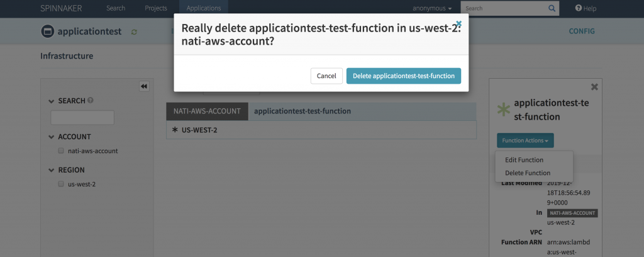Select Delete Function from the menu
Viewport: 644px width, 257px height.
[528, 173]
